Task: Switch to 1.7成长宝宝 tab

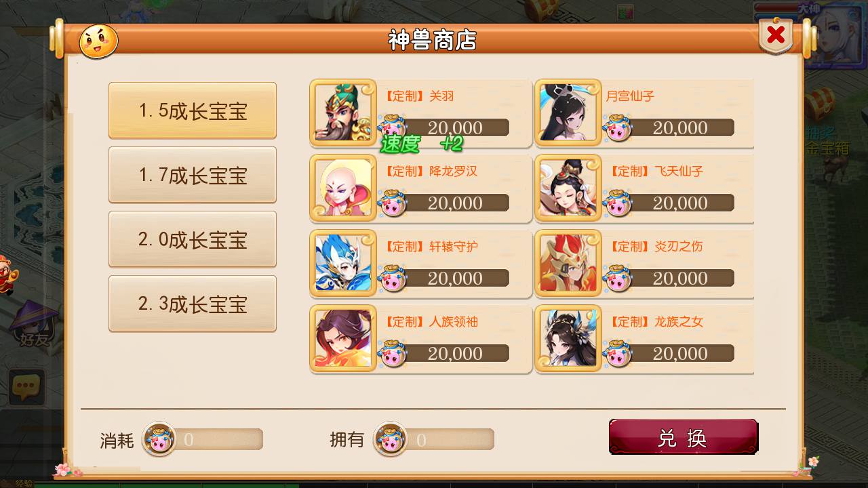Action: 193,175
